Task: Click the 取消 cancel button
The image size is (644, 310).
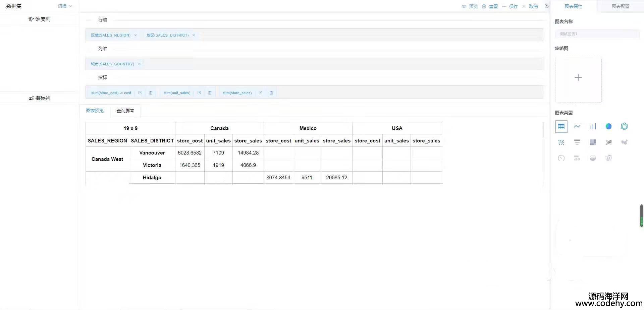Action: tap(530, 6)
